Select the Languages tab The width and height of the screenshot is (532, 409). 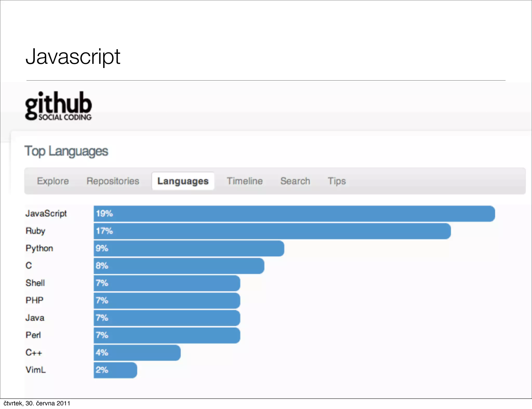183,181
